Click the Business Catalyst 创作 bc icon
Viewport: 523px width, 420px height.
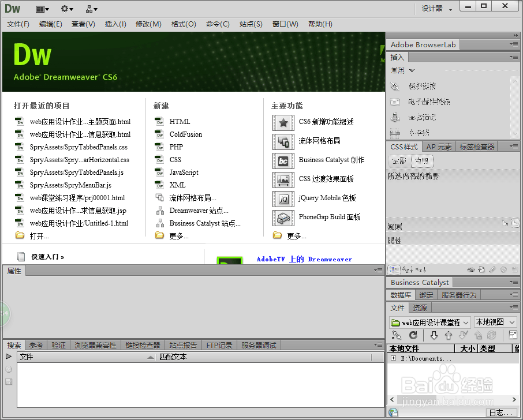click(x=283, y=161)
